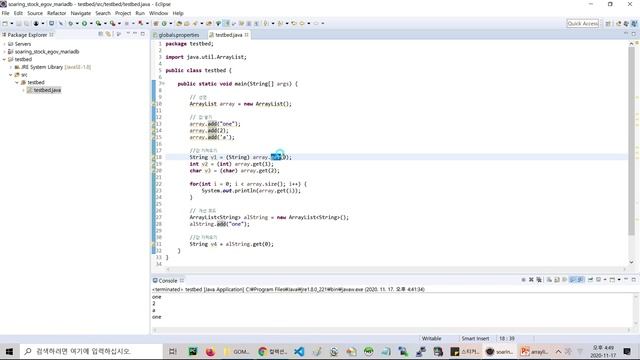This screenshot has width=640, height=360.
Task: Minimize the Console view
Action: (626, 279)
